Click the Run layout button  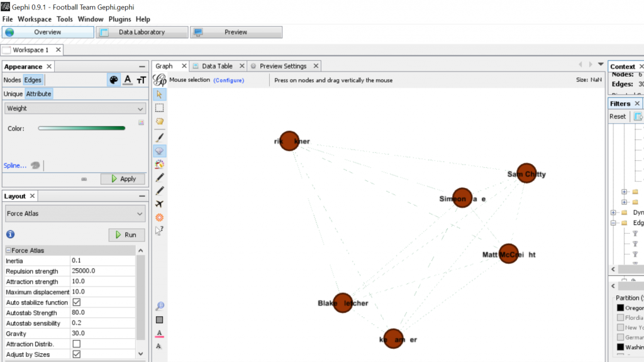pyautogui.click(x=126, y=234)
